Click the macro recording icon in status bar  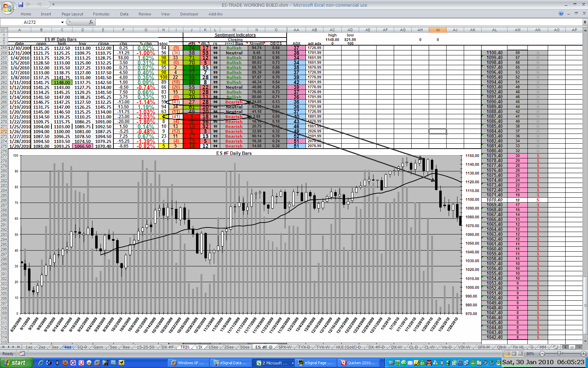22,354
